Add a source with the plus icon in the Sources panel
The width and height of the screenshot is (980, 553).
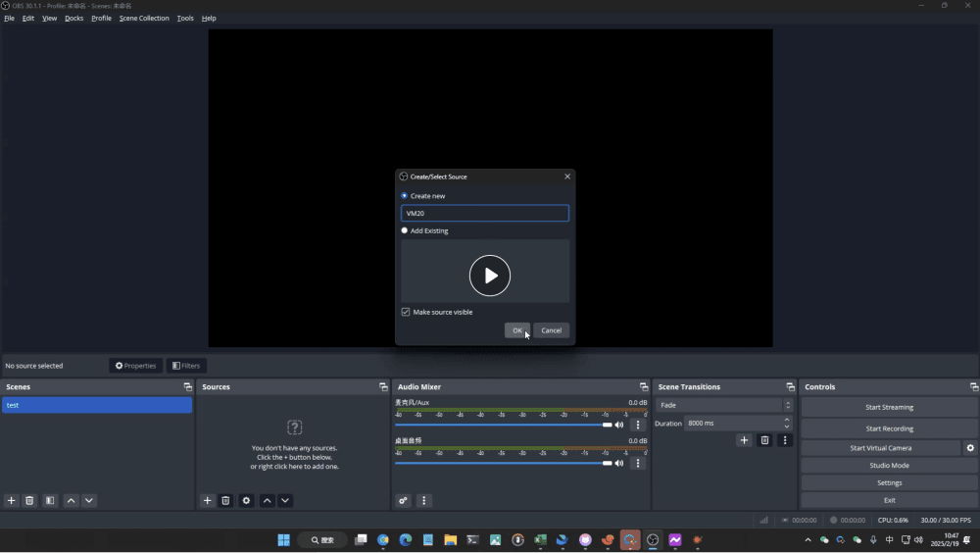click(x=208, y=500)
